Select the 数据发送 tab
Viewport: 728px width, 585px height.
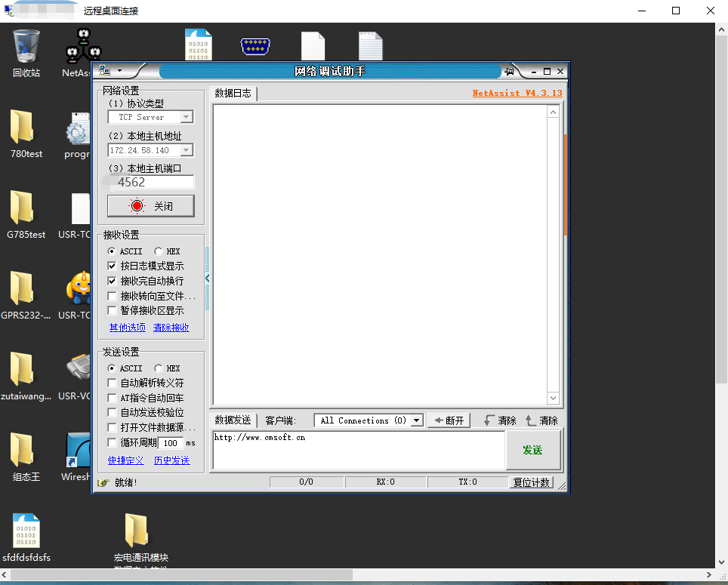tap(233, 420)
